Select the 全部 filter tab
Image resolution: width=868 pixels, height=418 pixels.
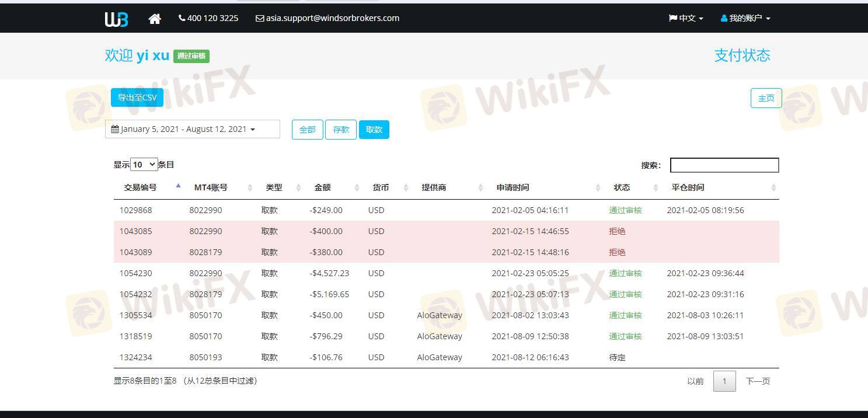point(307,130)
